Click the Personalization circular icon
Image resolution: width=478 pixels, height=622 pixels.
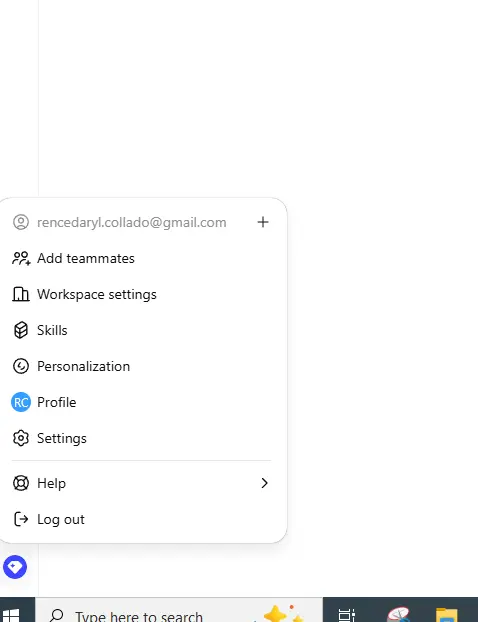pos(21,366)
